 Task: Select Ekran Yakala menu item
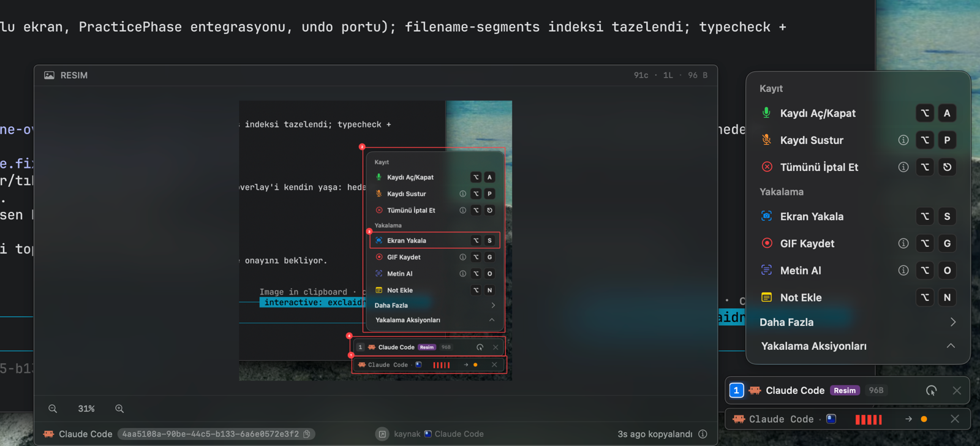pos(858,216)
